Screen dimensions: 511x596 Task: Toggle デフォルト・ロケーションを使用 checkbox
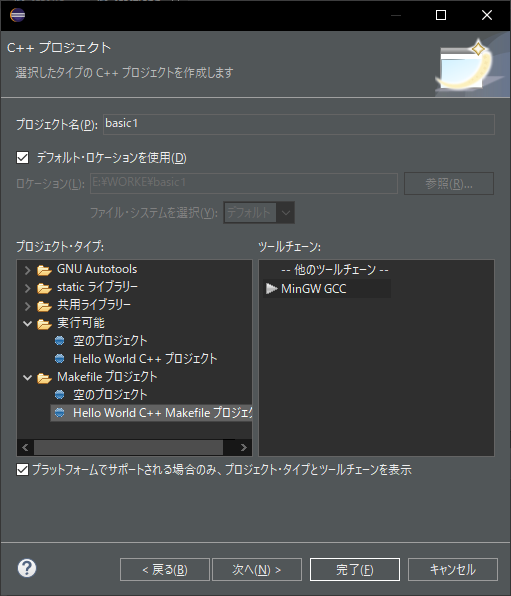[x=22, y=157]
